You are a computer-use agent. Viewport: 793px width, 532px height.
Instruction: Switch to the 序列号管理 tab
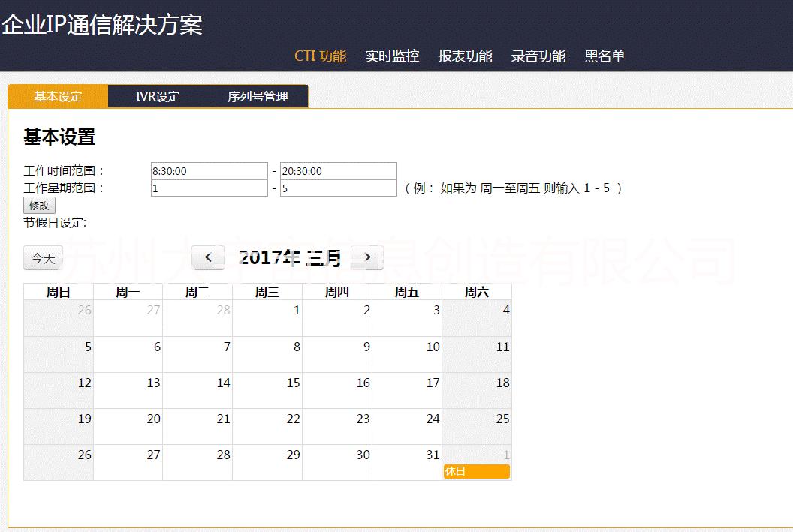coord(258,96)
